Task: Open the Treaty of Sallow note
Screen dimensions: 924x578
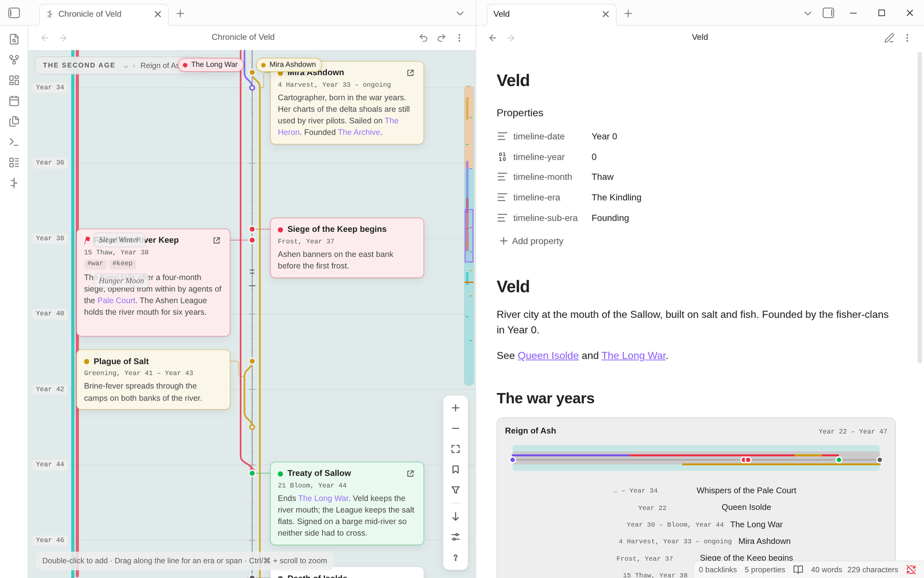Action: point(411,473)
